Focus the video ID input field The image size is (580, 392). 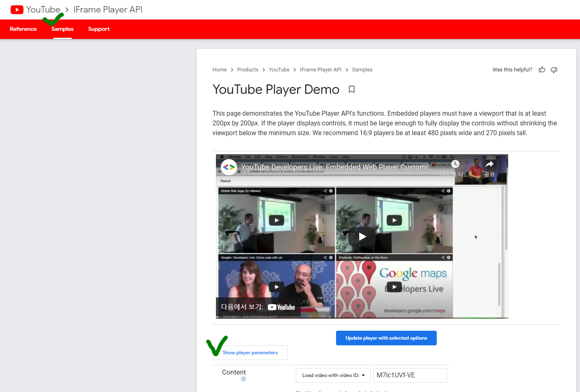[x=410, y=375]
